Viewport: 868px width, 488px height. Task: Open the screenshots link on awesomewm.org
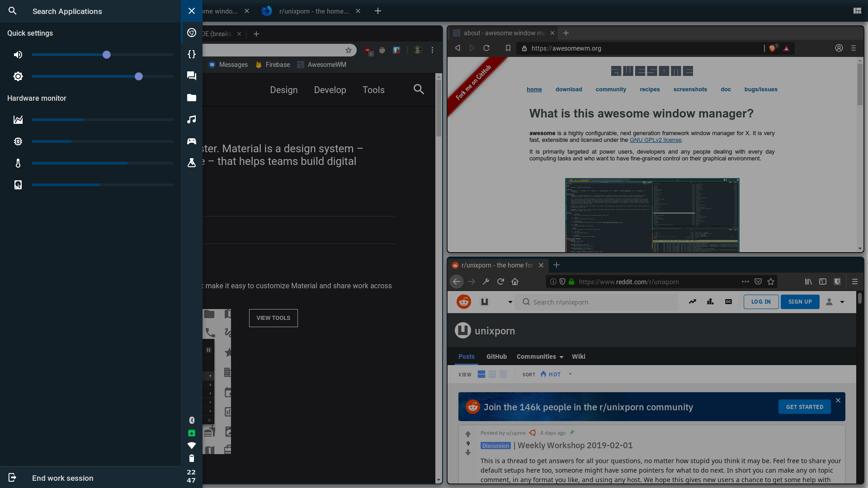690,89
